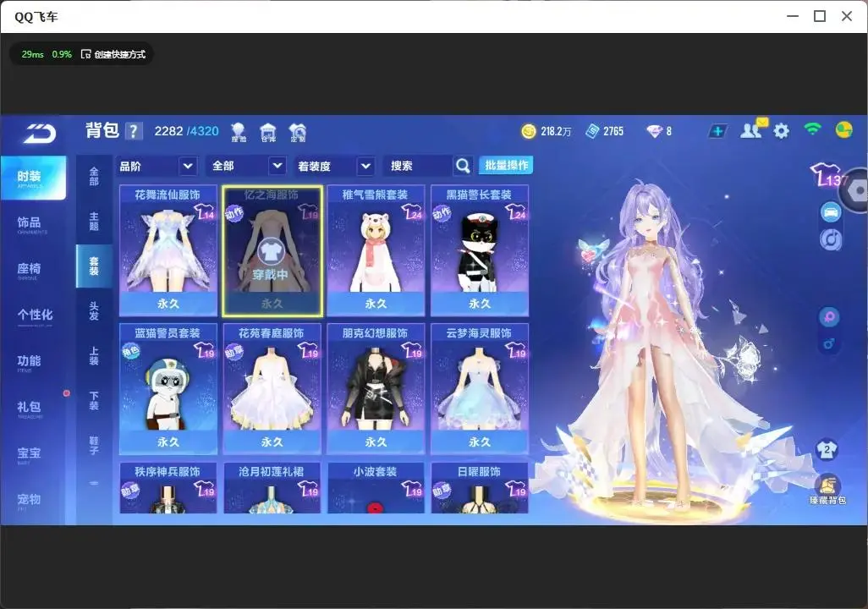Viewport: 868px width, 609px height.
Task: Open the settings gear icon
Action: pos(781,131)
